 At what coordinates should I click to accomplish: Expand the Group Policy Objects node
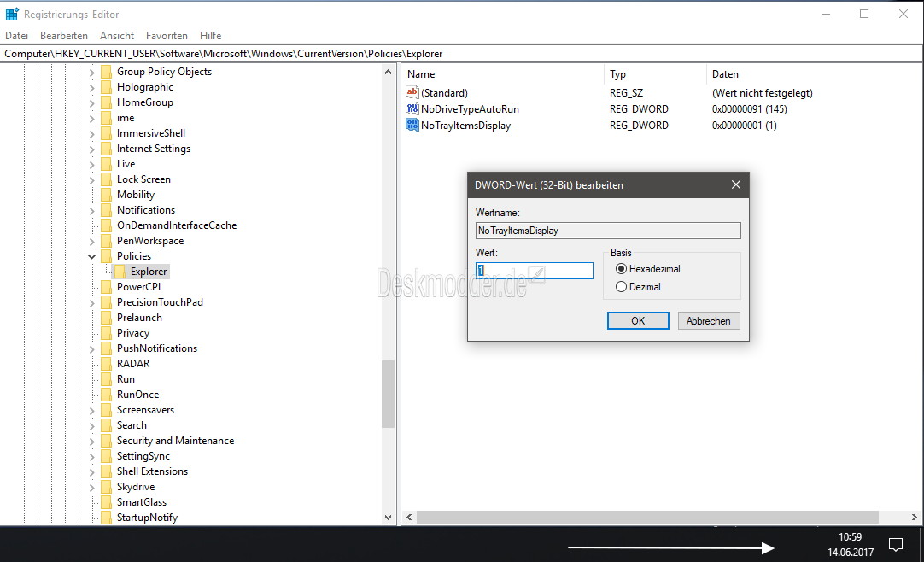coord(91,72)
